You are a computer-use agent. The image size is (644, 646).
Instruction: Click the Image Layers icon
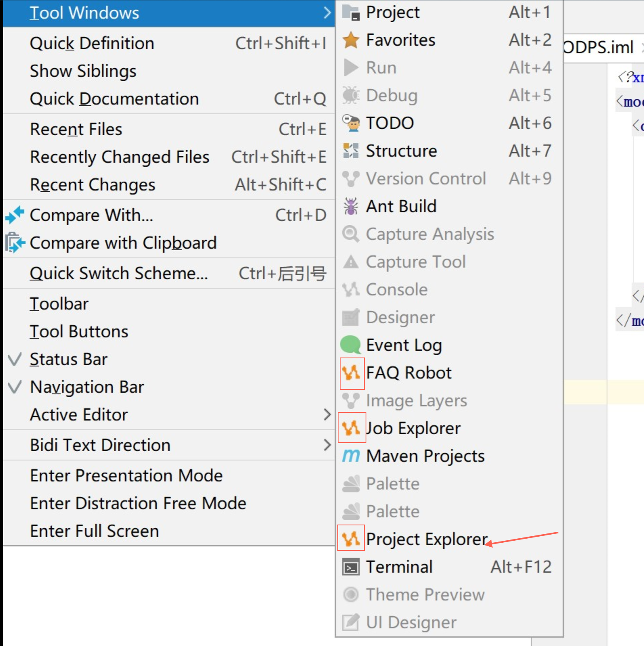pyautogui.click(x=351, y=401)
